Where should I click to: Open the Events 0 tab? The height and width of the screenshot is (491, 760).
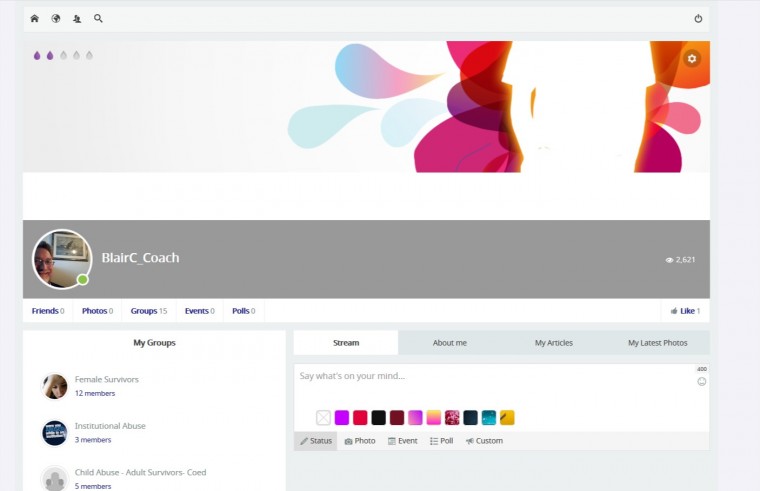coord(199,311)
